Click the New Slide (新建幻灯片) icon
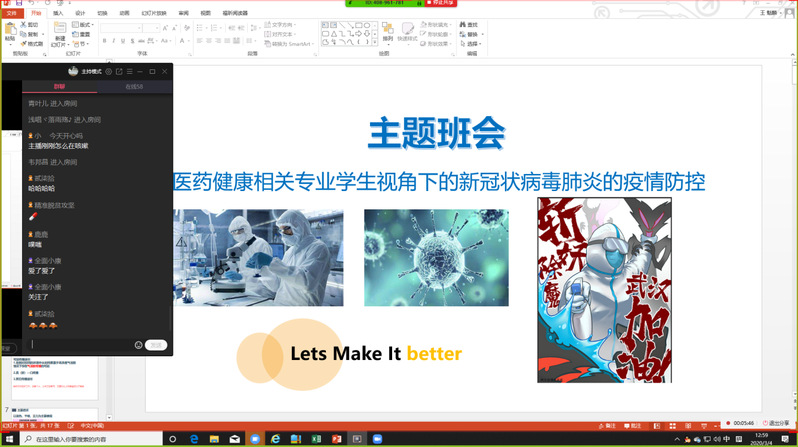798x447 pixels. [x=60, y=31]
